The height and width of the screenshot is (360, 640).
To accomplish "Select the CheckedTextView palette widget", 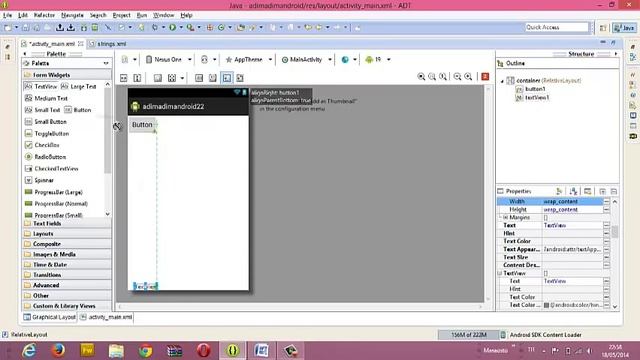I will [x=52, y=169].
